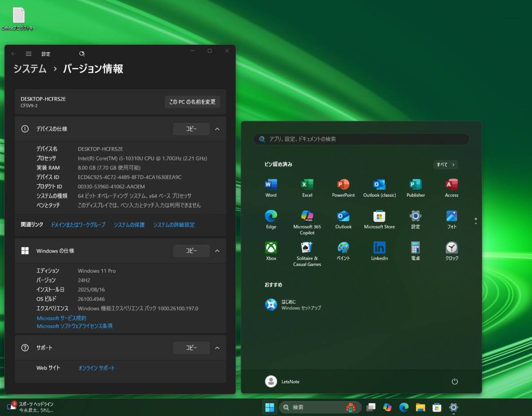
Task: Open スポーツ ヘッドライン news widget
Action: (x=31, y=407)
